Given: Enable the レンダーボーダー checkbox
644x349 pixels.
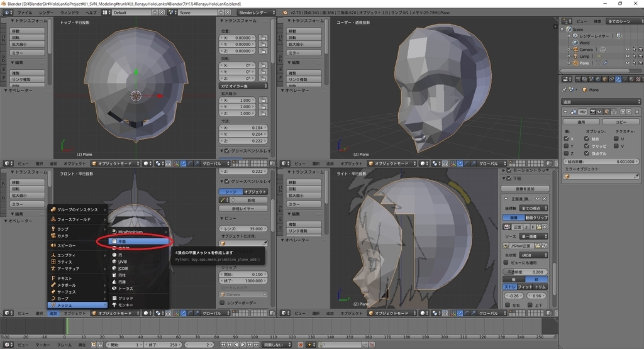Looking at the screenshot, I should coord(222,302).
